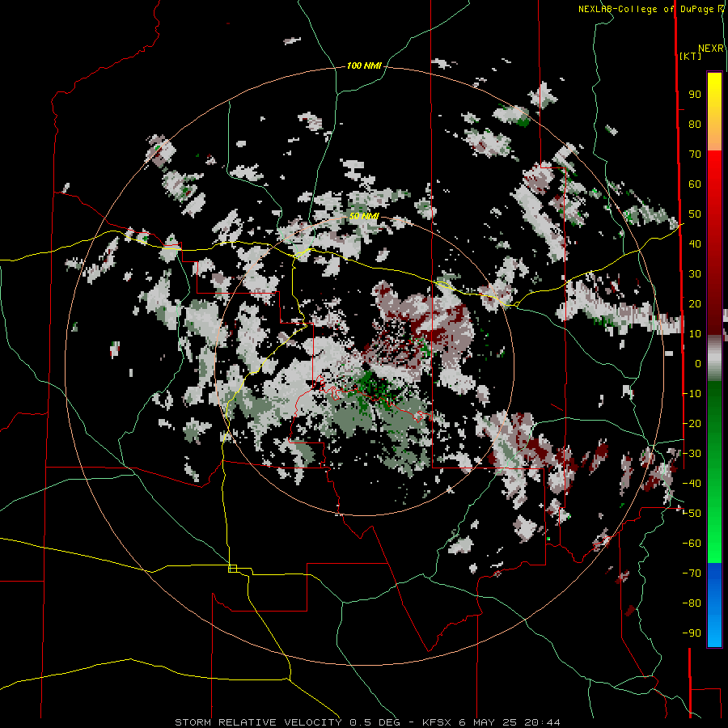Screen dimensions: 728x728
Task: Click the positive 20 knot scale label
Action: tap(695, 304)
